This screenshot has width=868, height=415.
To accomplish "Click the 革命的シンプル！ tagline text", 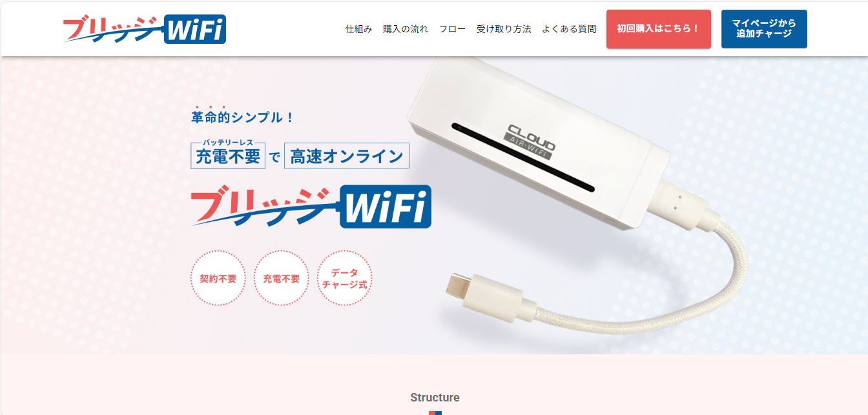I will tap(243, 117).
